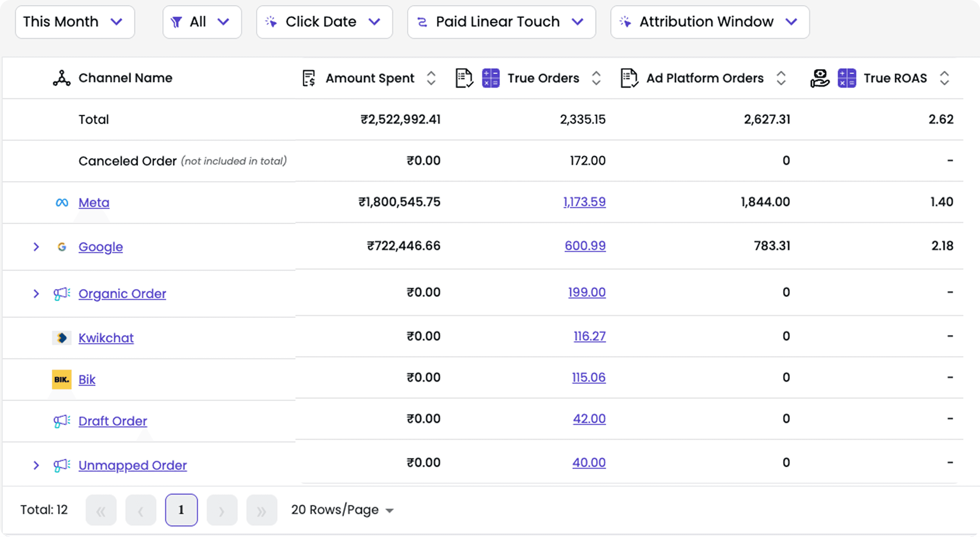Screen dimensions: 980x537
Task: Click the Meta logo icon
Action: coord(62,203)
